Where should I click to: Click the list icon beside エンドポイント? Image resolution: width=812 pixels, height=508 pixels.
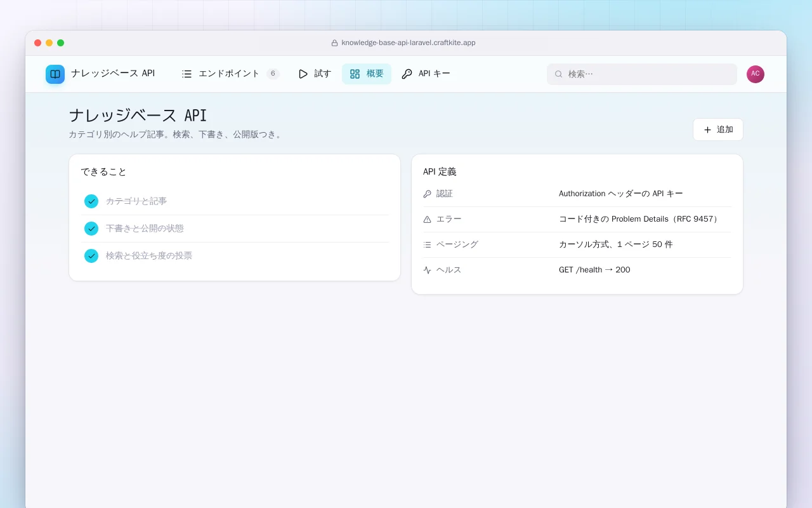point(187,74)
